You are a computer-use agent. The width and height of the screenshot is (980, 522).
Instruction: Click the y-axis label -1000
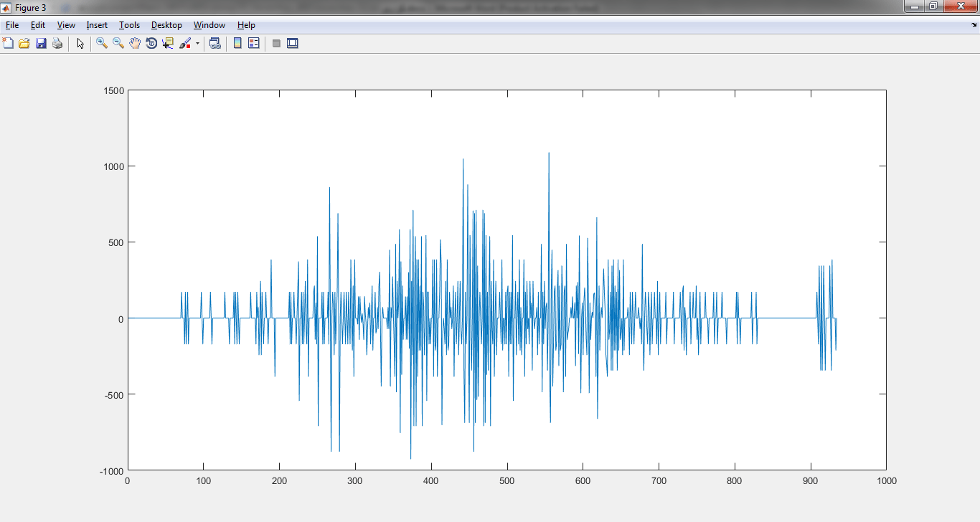coord(113,471)
